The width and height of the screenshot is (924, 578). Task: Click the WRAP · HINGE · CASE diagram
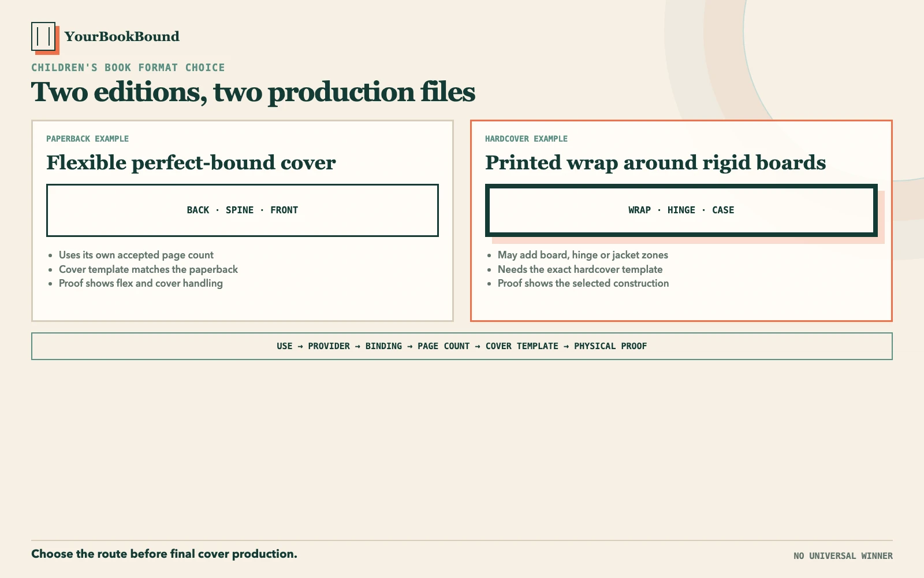[x=681, y=210]
